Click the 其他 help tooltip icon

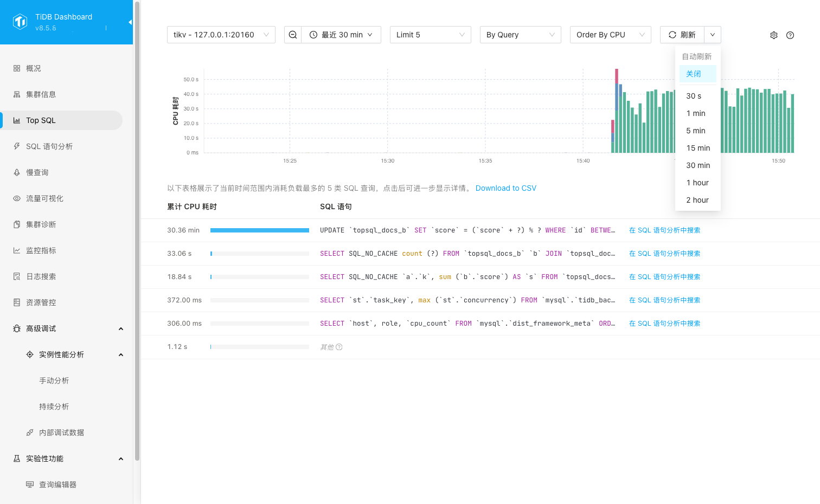[339, 347]
